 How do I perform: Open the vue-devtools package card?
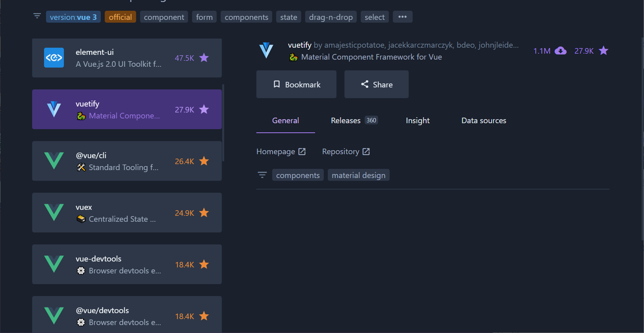coord(127,264)
